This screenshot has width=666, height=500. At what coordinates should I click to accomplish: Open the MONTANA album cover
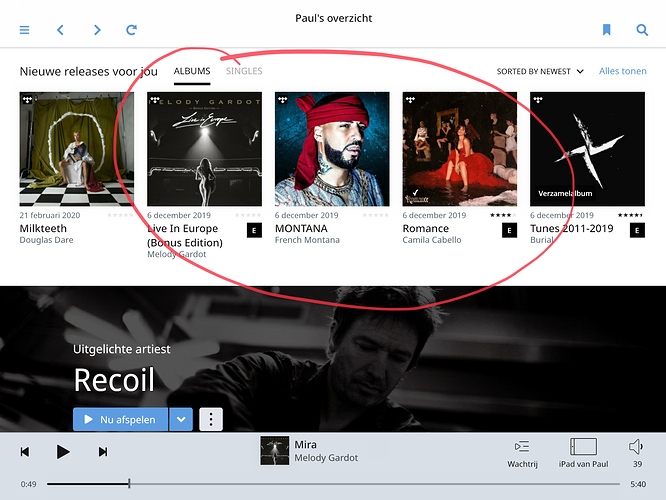click(332, 149)
